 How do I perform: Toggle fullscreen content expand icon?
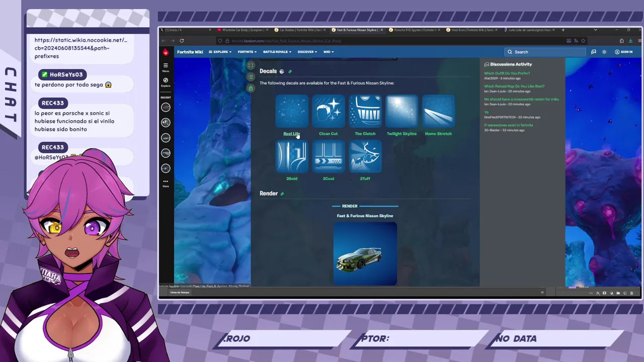tap(251, 65)
